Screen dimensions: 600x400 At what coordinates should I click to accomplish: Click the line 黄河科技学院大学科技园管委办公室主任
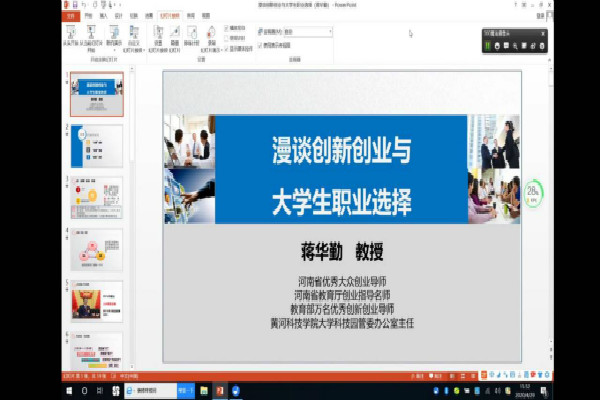tap(342, 323)
